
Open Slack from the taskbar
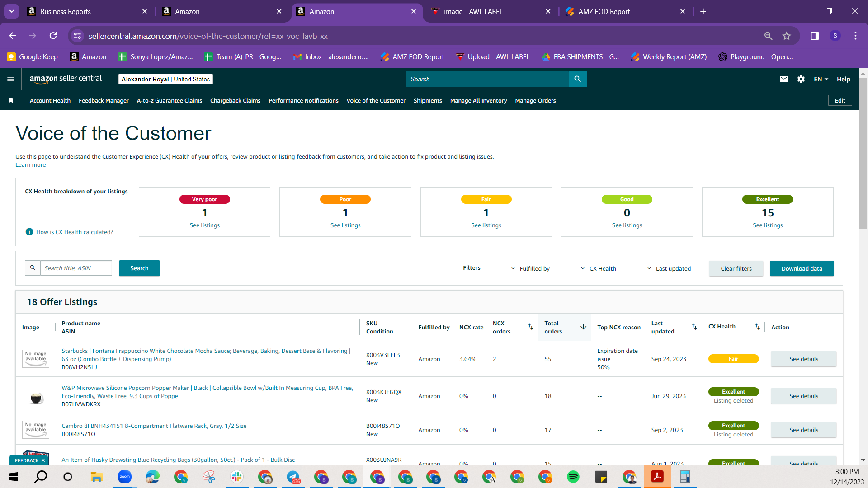tap(237, 477)
